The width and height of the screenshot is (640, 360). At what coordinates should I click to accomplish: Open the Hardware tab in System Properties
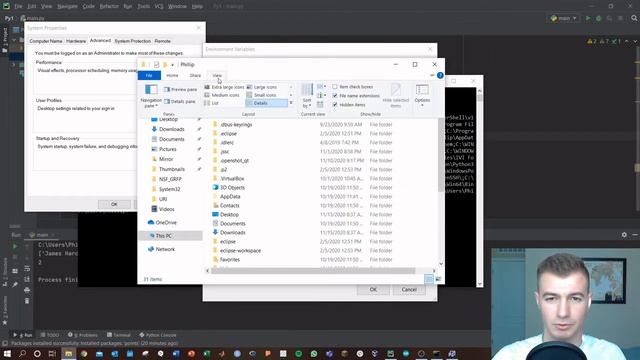[x=76, y=41]
